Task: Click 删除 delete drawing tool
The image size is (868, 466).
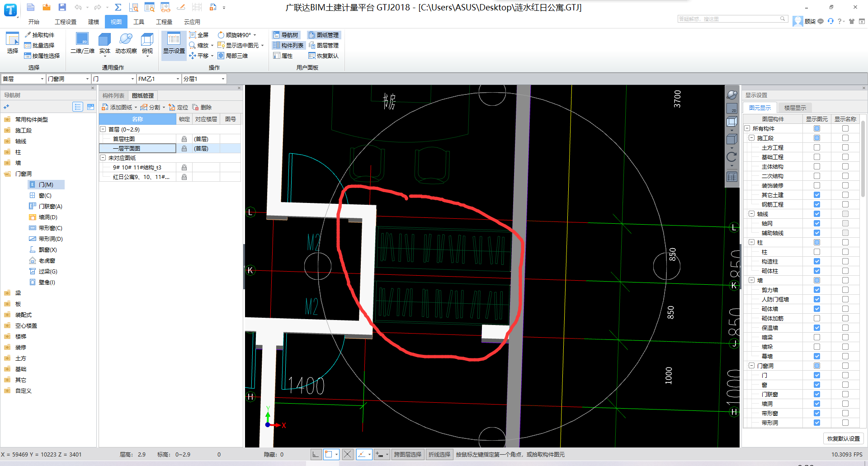Action: 202,107
